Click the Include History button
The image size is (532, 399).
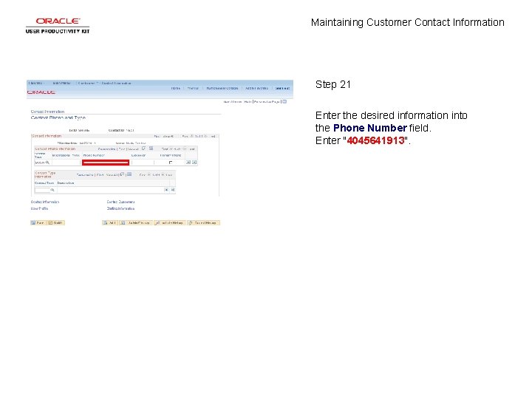click(170, 223)
